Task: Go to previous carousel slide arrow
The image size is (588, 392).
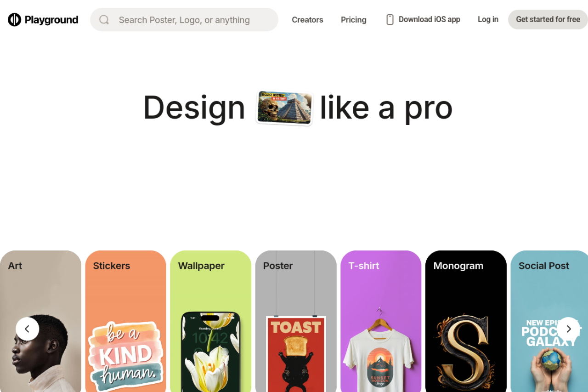Action: pos(27,329)
